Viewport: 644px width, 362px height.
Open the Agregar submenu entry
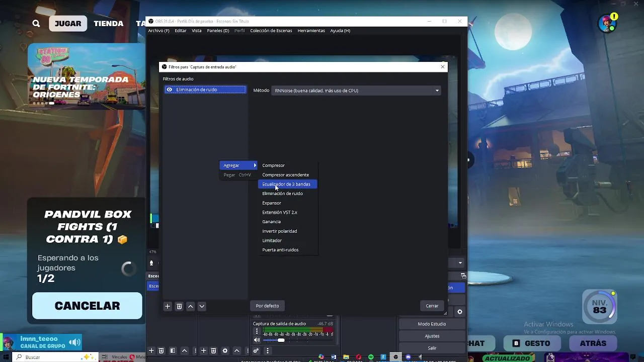coord(239,165)
